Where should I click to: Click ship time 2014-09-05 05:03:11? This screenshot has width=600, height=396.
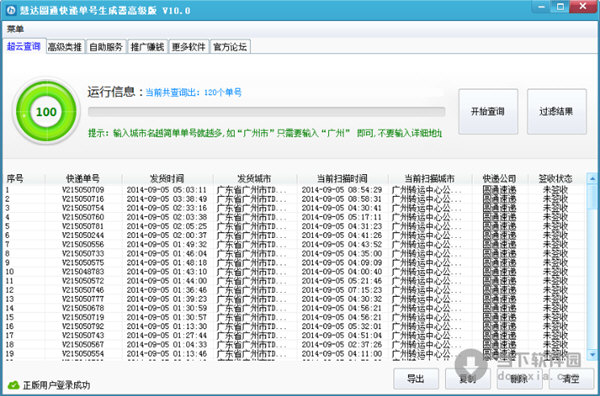[167, 190]
